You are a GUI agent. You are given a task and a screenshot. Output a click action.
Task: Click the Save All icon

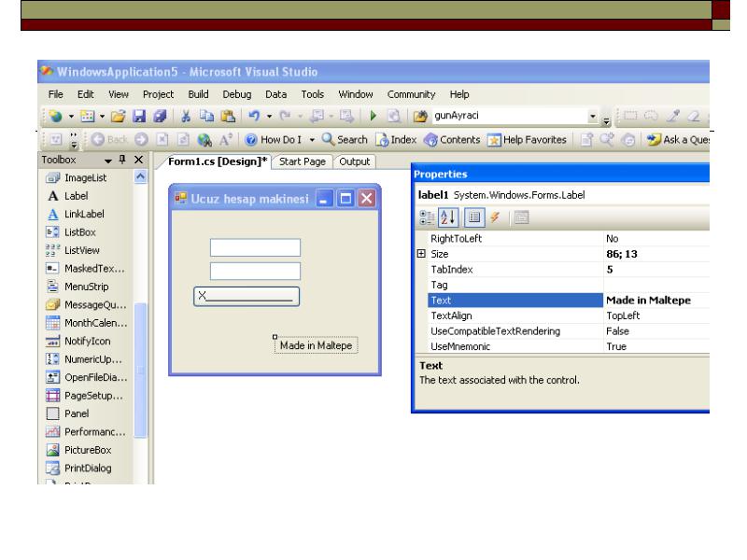point(160,116)
